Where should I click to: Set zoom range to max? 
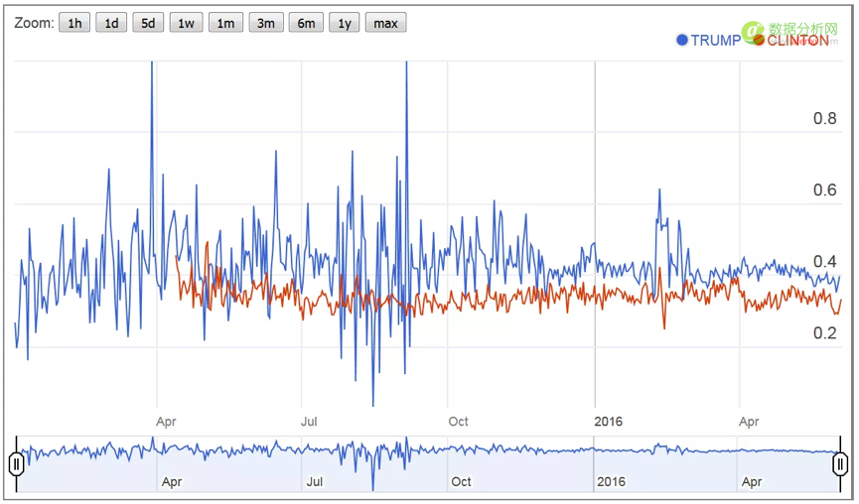point(385,23)
